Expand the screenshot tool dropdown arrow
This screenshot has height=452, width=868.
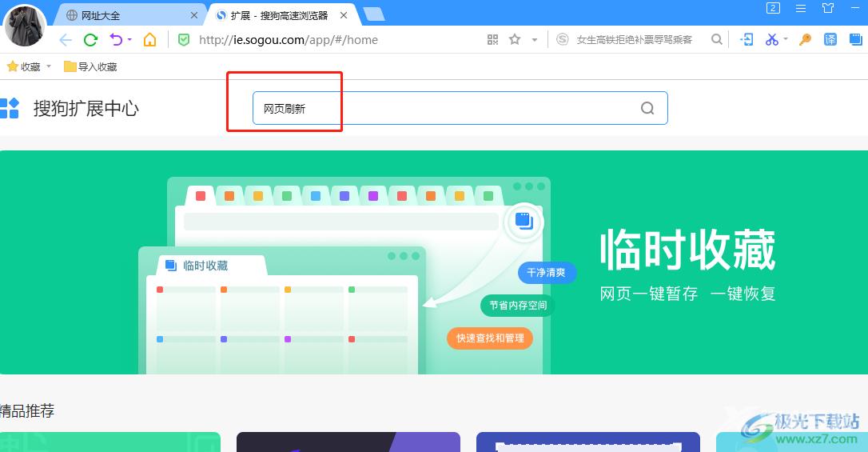pyautogui.click(x=786, y=39)
